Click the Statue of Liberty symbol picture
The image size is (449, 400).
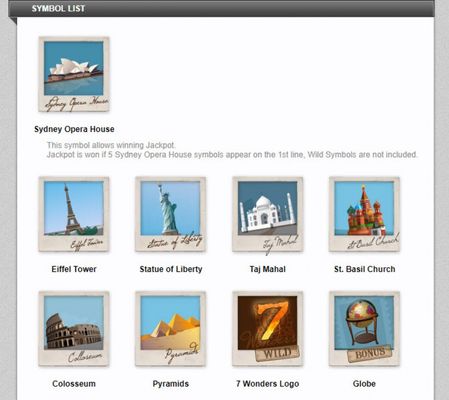170,214
